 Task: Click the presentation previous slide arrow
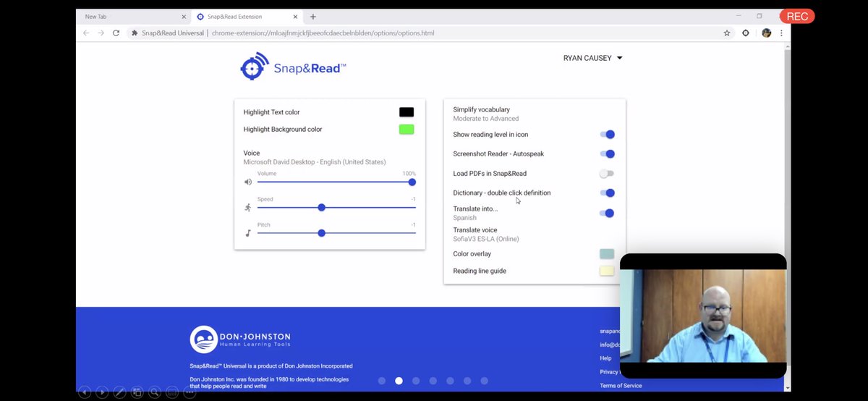85,392
